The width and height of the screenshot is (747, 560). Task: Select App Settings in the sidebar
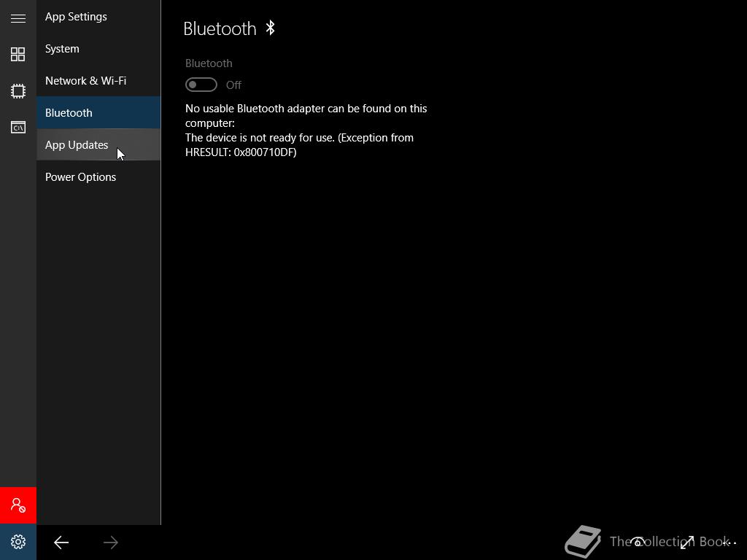(x=98, y=17)
